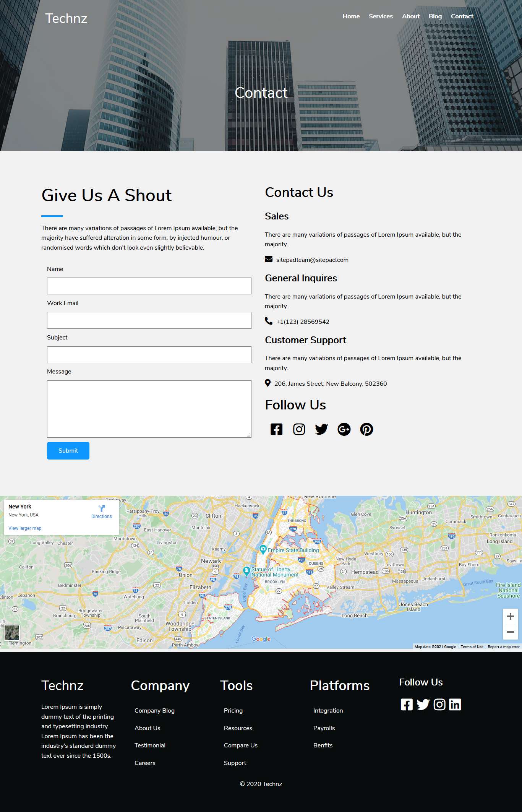Image resolution: width=522 pixels, height=812 pixels.
Task: Open Company Blog footer link
Action: pos(154,711)
